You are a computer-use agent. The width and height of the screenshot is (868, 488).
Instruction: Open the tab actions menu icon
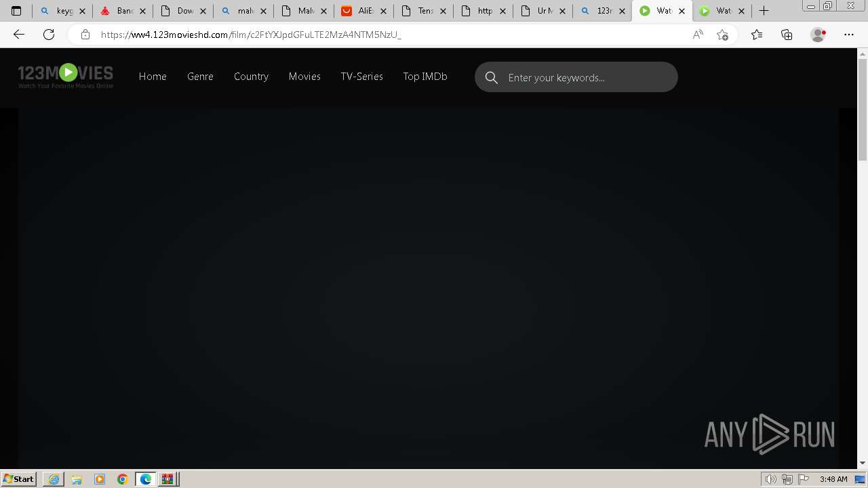pos(16,11)
